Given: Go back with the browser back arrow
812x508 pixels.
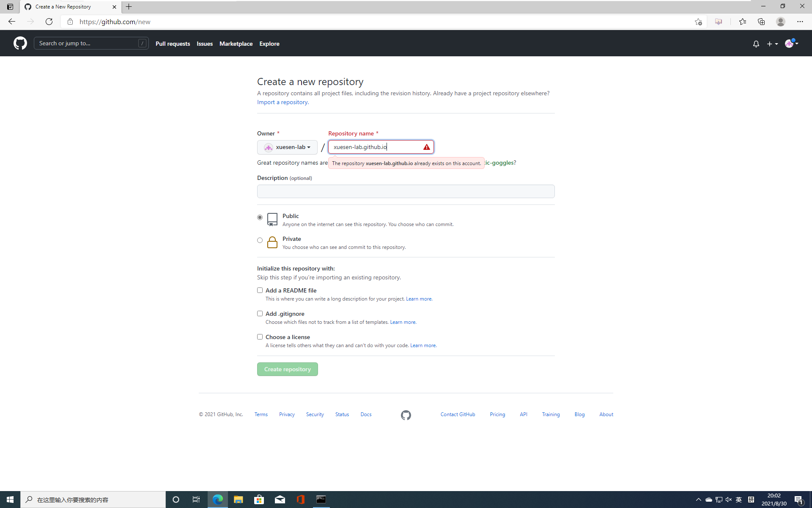Looking at the screenshot, I should point(11,22).
